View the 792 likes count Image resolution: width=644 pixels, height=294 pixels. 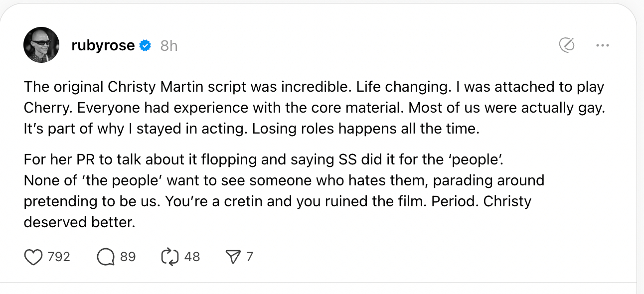[x=58, y=257]
